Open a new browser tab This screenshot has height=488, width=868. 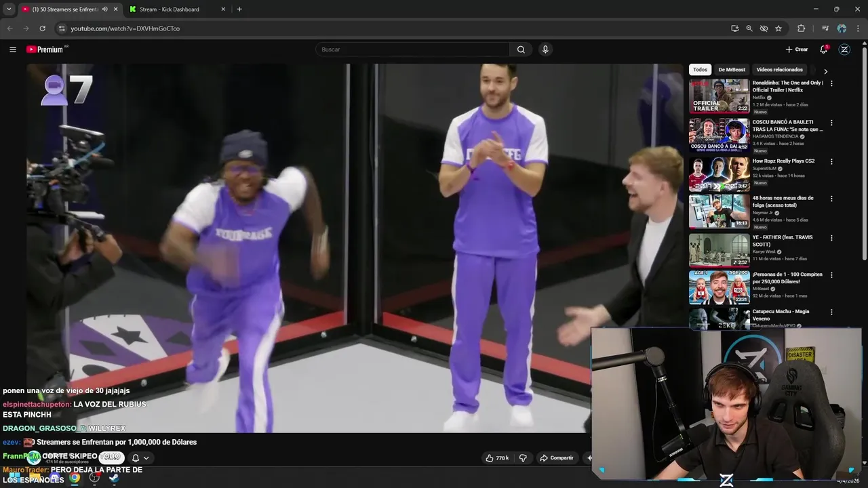pos(239,9)
